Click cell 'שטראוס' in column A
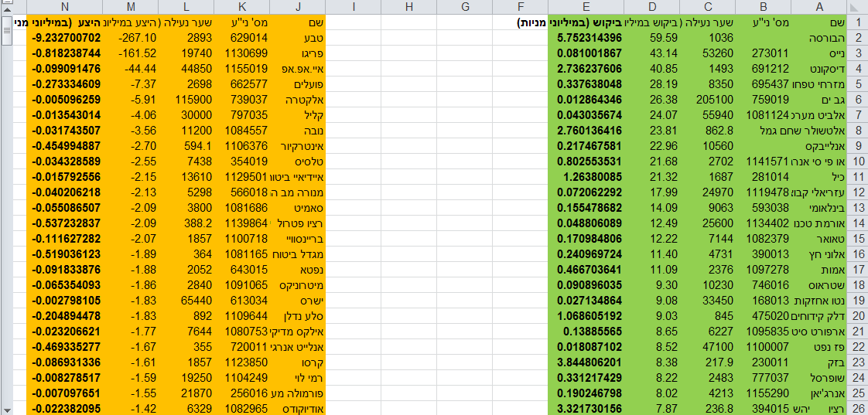 click(x=819, y=286)
